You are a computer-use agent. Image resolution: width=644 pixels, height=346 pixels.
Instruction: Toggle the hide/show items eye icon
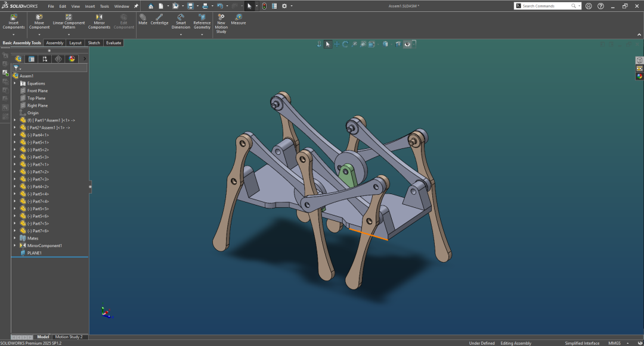coord(407,44)
